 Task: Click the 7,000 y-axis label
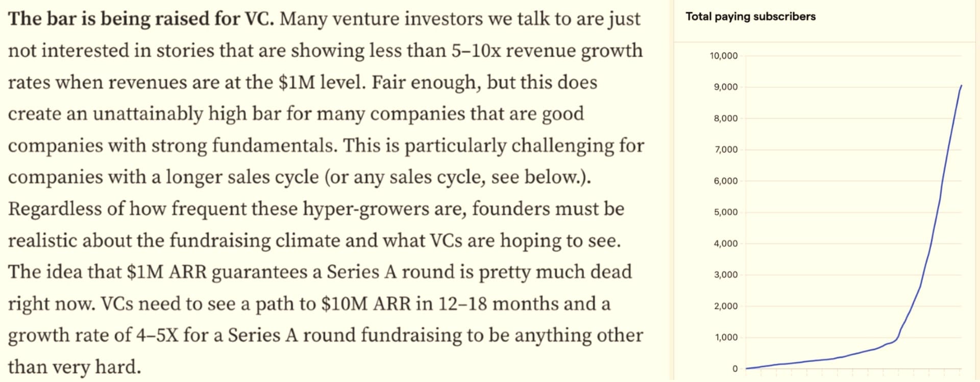[725, 150]
